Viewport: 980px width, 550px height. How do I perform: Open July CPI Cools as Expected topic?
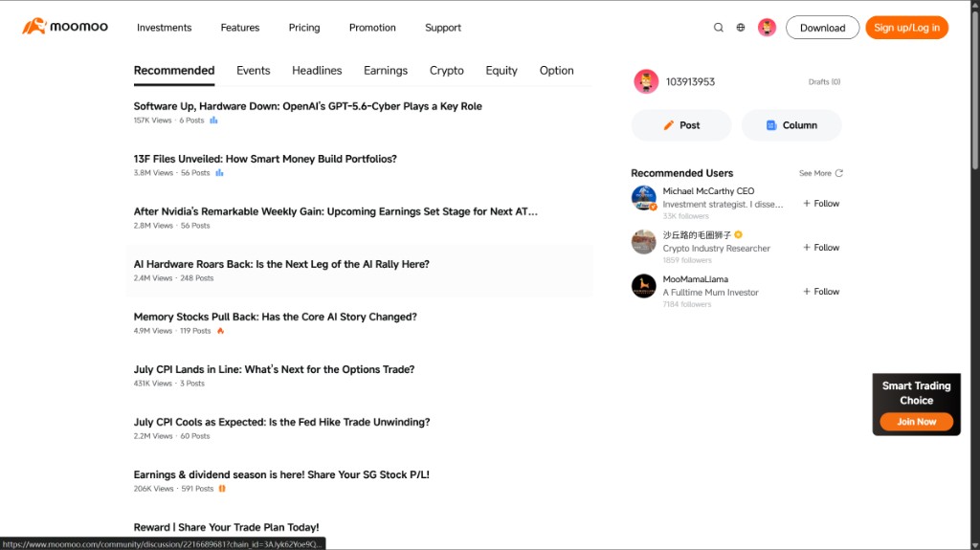[x=282, y=422]
